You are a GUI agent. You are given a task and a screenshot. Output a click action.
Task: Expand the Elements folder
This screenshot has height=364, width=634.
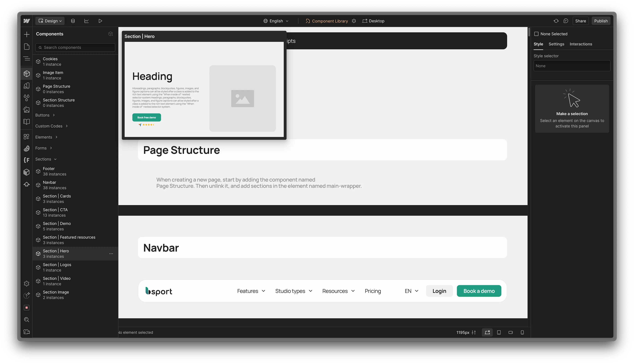tap(46, 137)
